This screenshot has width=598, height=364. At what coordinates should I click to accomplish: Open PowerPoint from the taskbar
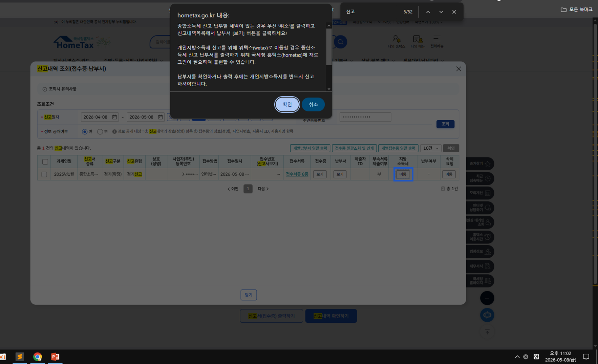pos(55,357)
